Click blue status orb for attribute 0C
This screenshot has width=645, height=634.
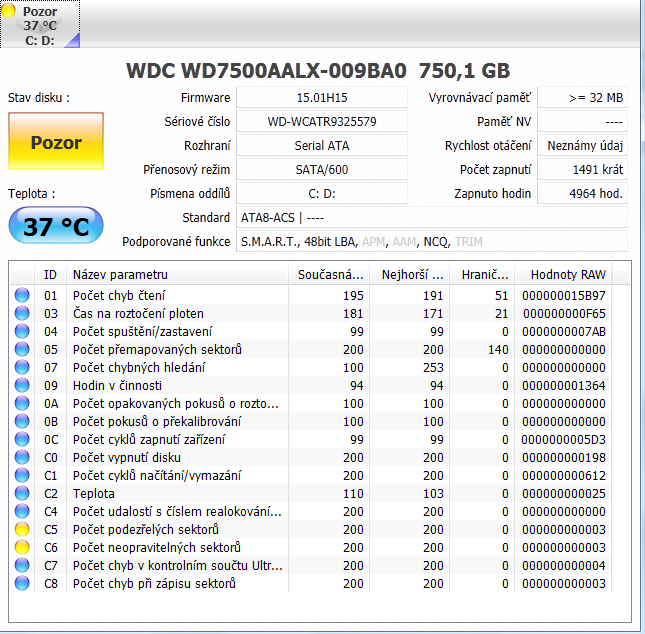(22, 439)
